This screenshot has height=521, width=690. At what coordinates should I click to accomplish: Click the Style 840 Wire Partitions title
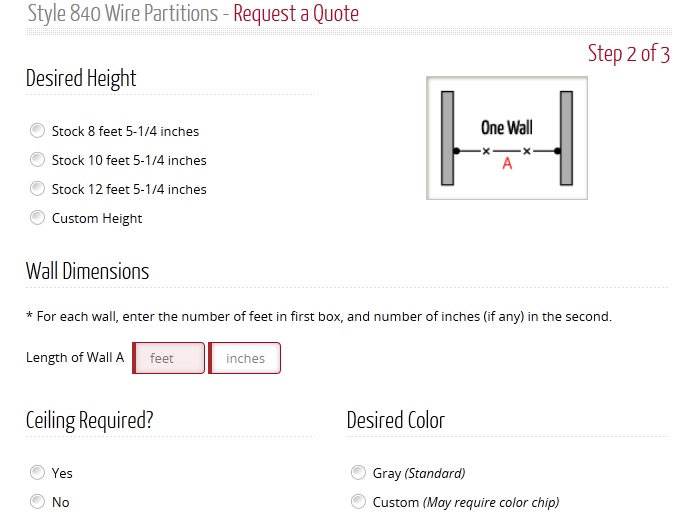123,14
